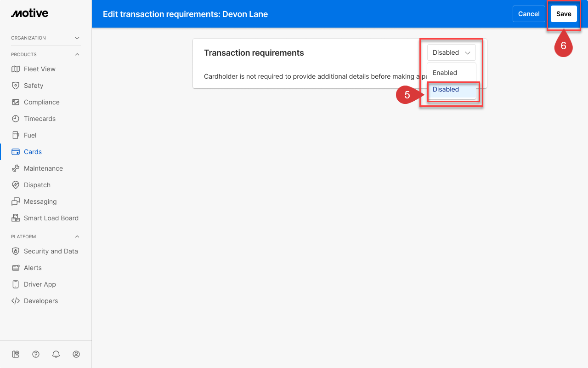The image size is (588, 368).
Task: Collapse the Products section
Action: click(x=46, y=54)
